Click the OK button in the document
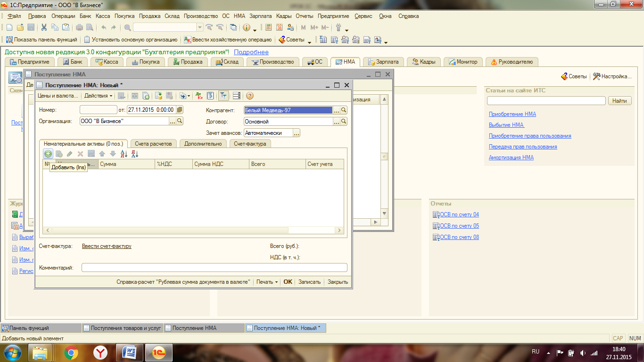This screenshot has height=362, width=644. pyautogui.click(x=288, y=282)
